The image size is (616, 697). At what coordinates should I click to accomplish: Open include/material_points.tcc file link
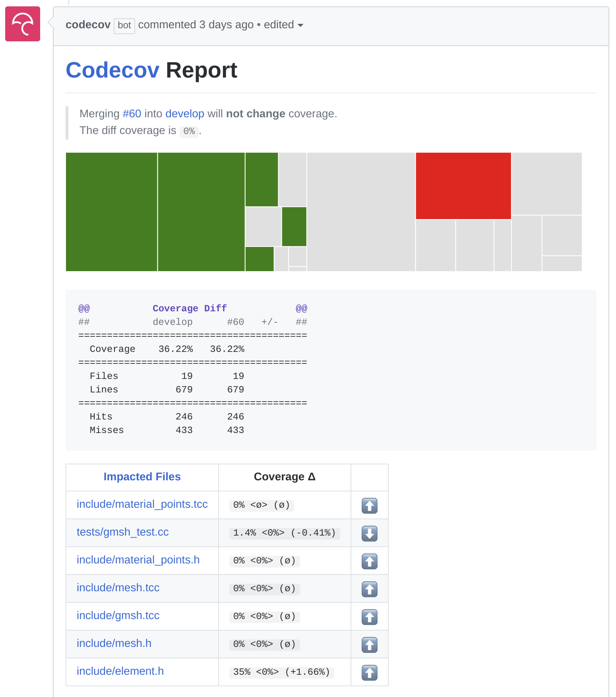[x=142, y=504]
